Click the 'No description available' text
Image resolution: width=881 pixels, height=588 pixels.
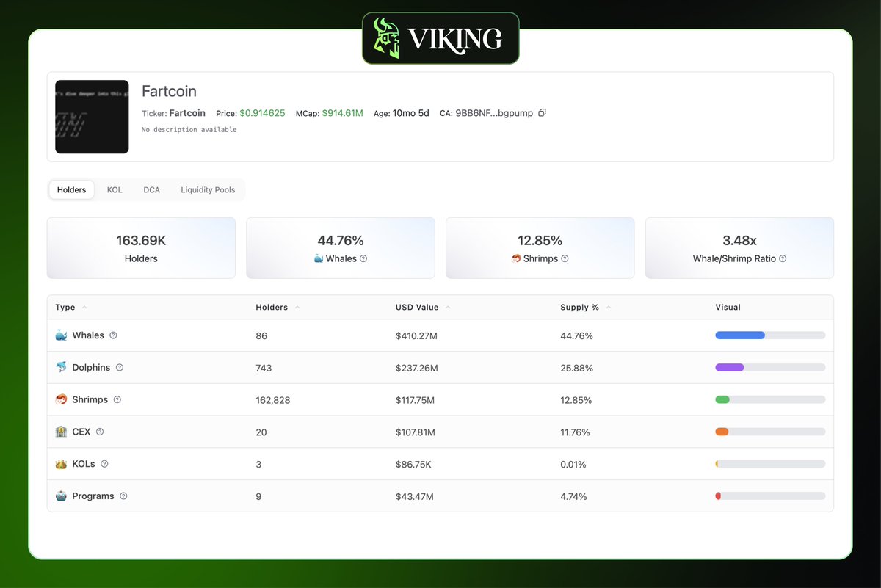click(x=189, y=130)
